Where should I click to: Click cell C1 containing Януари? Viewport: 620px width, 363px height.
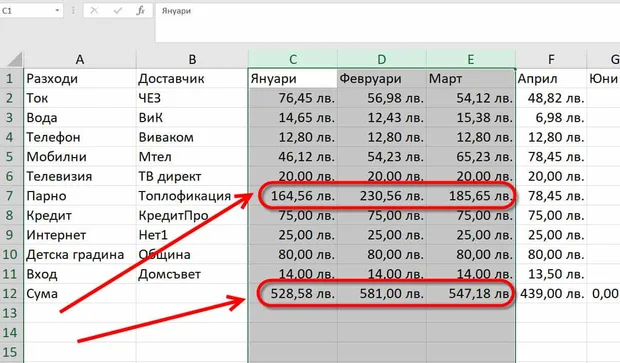pos(293,78)
